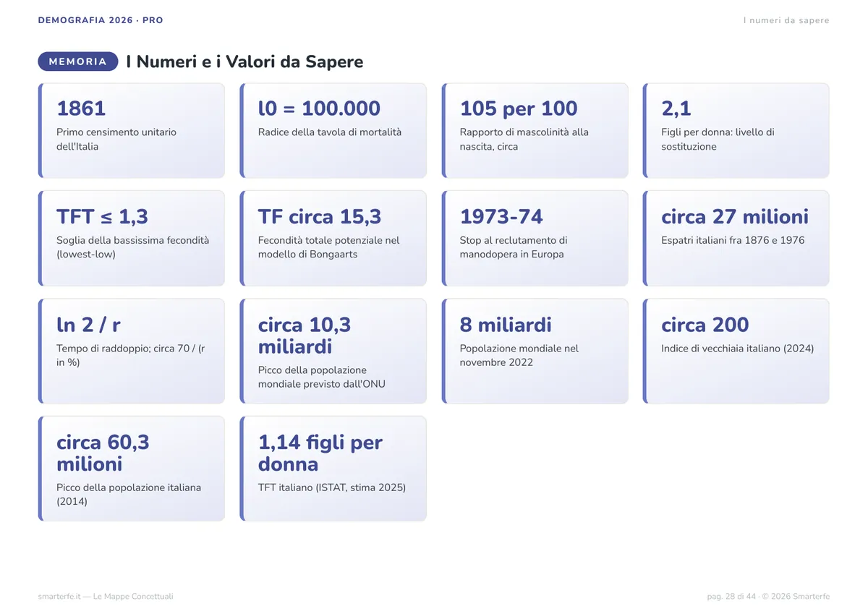Select the value "1861"
Image resolution: width=868 pixels, height=614 pixels.
pyautogui.click(x=81, y=108)
